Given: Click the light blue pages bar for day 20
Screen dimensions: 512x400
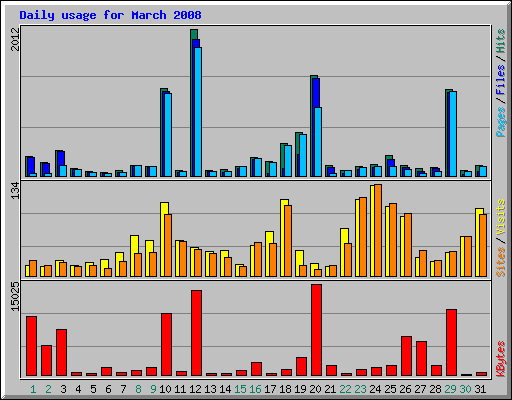Looking at the screenshot, I should click(318, 142).
